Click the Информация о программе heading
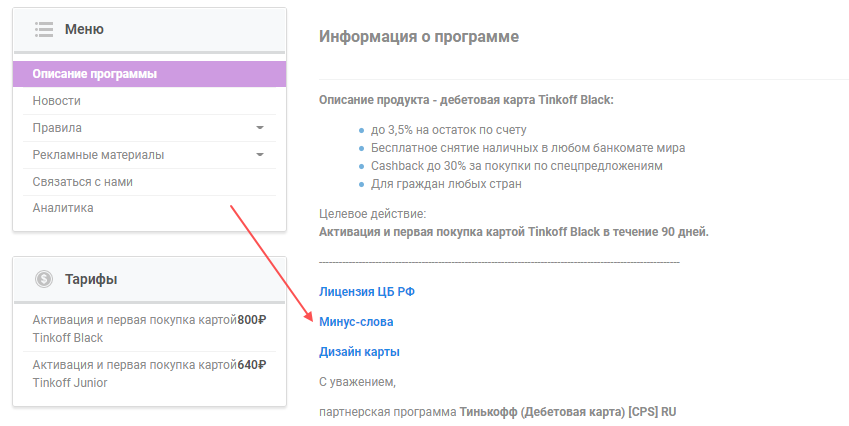The image size is (849, 426). click(x=419, y=37)
